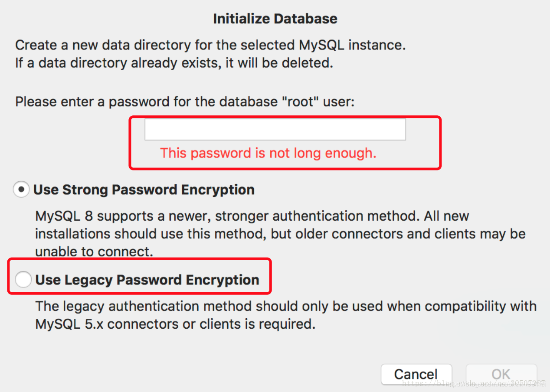Click the blog URL watermark in the corner

(x=473, y=384)
